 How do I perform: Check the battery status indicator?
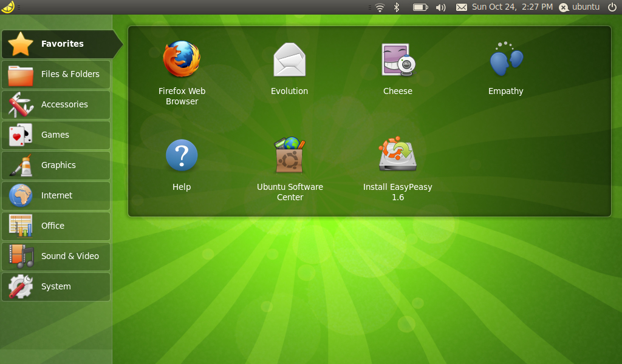tap(420, 7)
